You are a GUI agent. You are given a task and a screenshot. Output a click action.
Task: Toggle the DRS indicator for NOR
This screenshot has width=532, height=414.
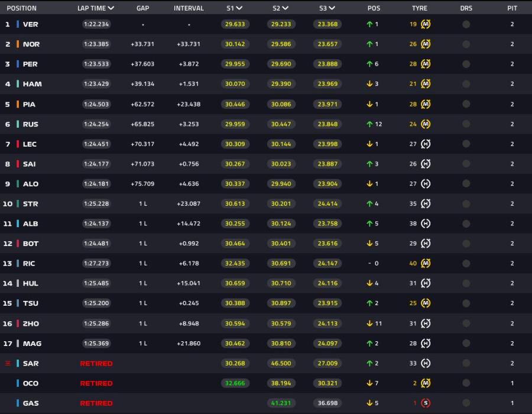tap(466, 44)
